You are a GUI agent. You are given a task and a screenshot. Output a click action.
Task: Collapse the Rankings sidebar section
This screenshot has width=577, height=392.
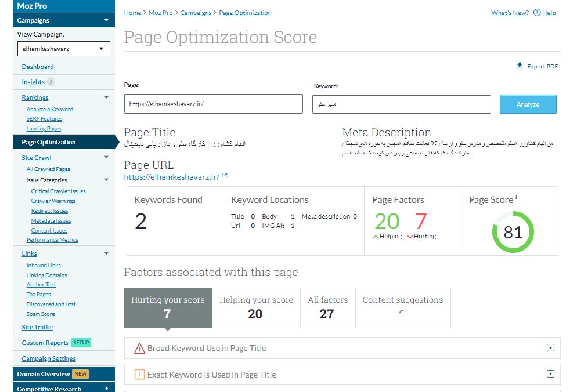point(106,98)
